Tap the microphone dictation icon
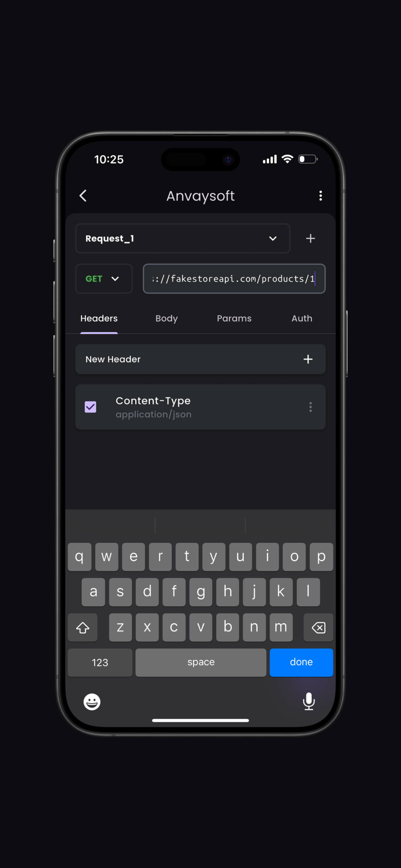 pyautogui.click(x=308, y=702)
